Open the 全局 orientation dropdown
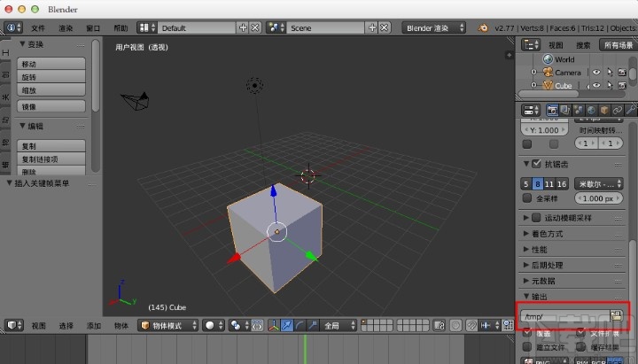This screenshot has width=638, height=364. coord(338,325)
